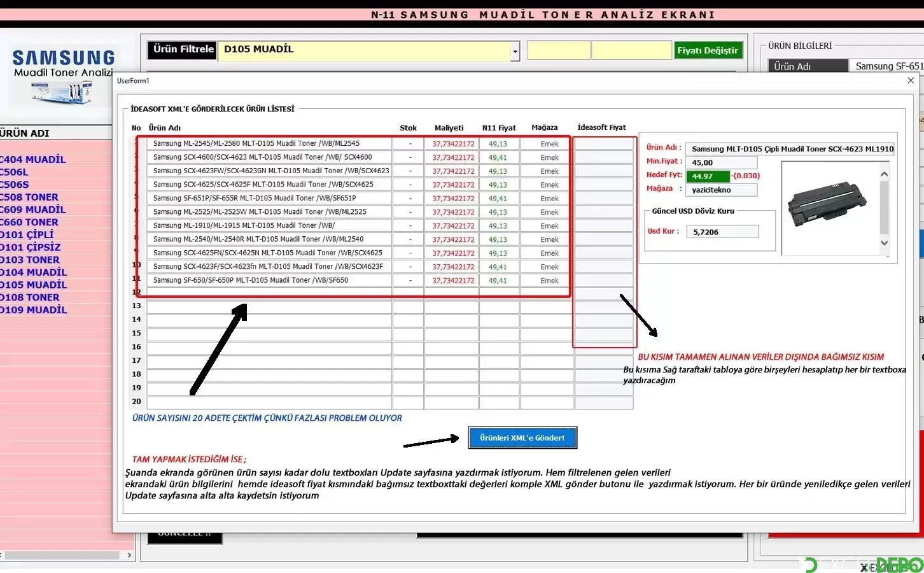Select D108 TONER in product list
This screenshot has height=573, width=924.
30,297
